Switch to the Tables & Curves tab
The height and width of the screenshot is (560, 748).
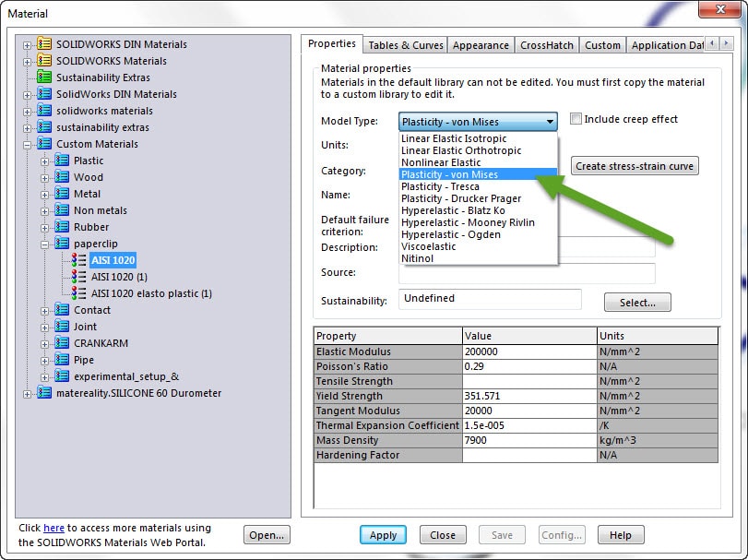406,45
